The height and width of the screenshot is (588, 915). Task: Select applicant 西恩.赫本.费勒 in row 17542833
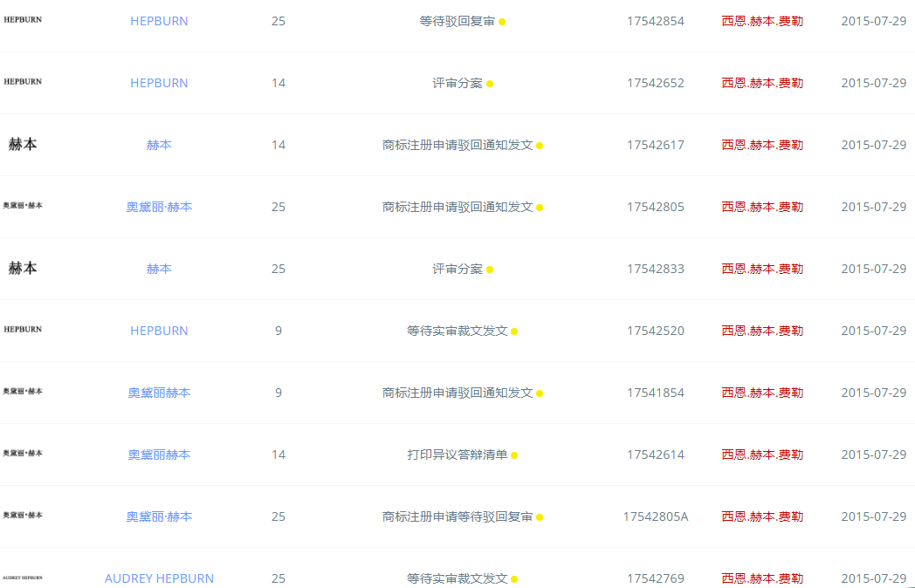[x=762, y=269]
